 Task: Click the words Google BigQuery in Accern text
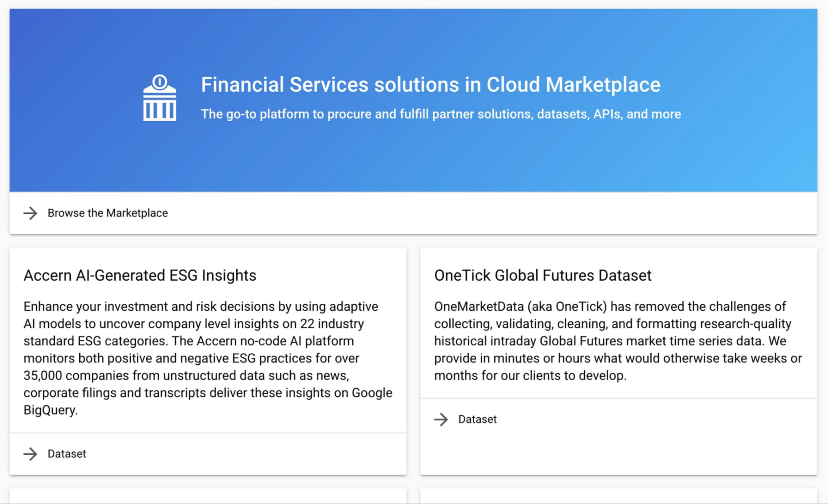[x=372, y=393]
